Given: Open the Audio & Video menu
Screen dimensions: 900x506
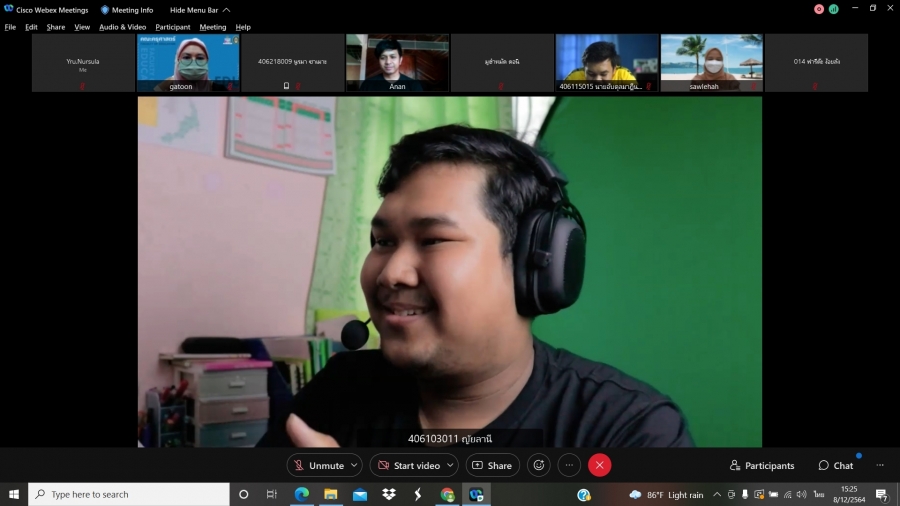Looking at the screenshot, I should coord(122,27).
